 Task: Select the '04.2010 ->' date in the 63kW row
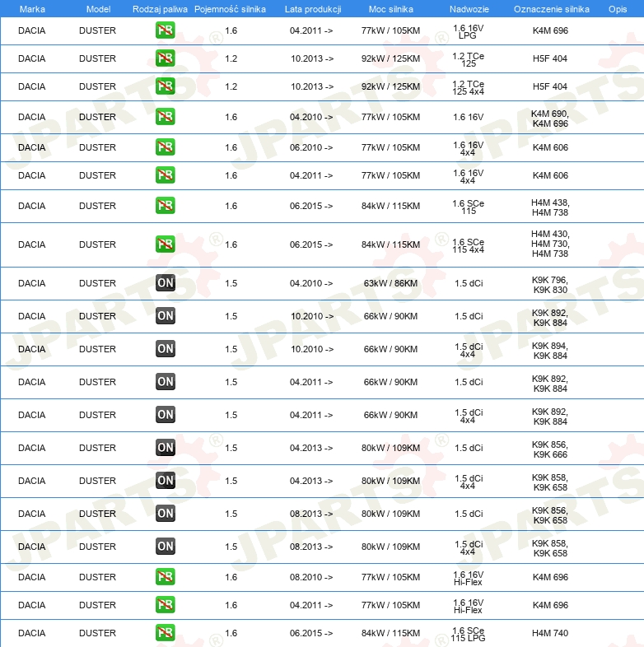311,283
